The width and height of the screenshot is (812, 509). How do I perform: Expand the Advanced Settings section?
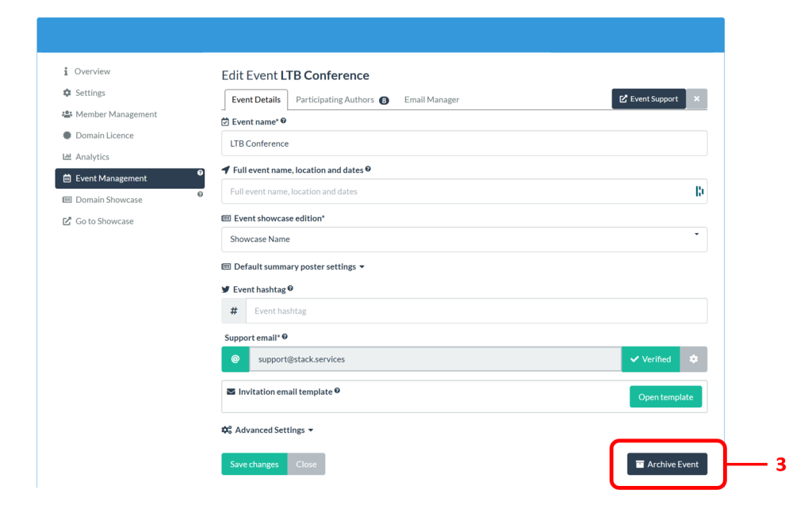click(x=268, y=431)
